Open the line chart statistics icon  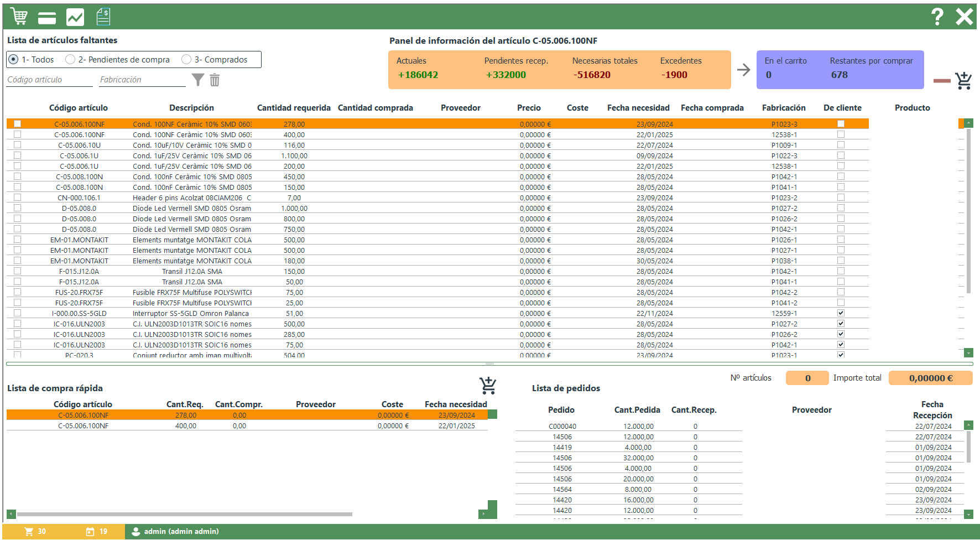pos(75,18)
